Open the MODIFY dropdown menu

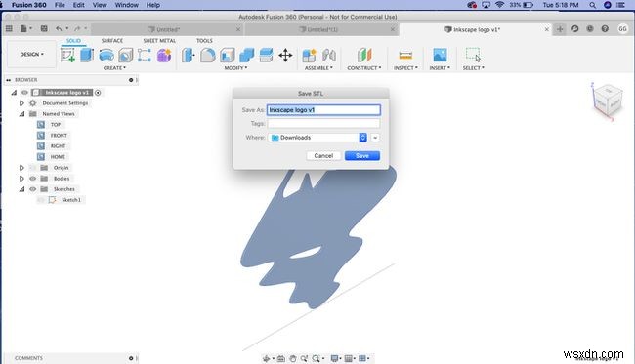235,68
